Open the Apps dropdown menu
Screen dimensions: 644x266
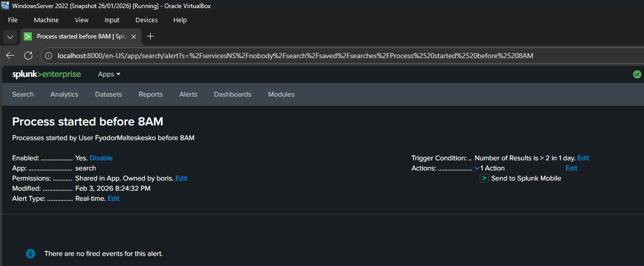pyautogui.click(x=109, y=74)
